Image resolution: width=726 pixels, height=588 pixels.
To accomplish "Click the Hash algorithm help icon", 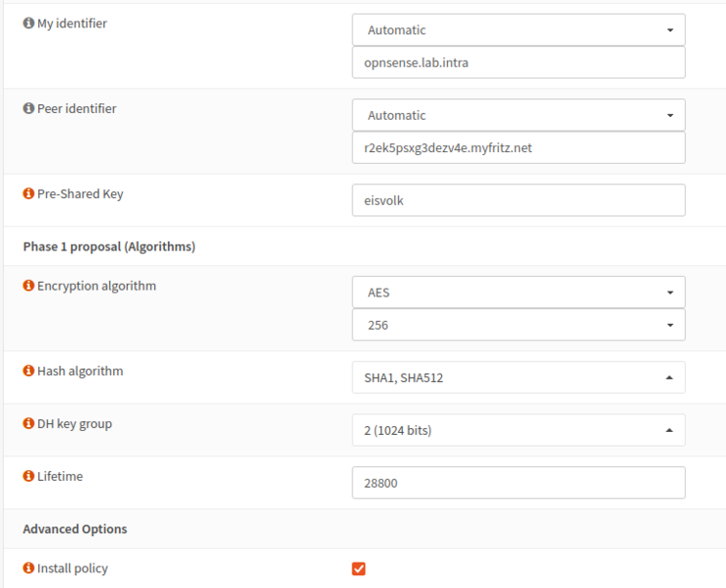I will tap(28, 372).
